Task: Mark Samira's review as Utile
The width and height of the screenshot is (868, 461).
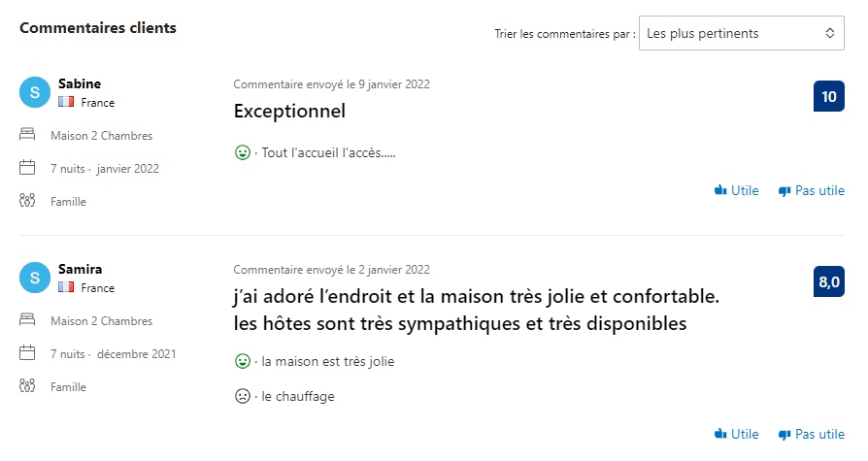Action: [736, 434]
